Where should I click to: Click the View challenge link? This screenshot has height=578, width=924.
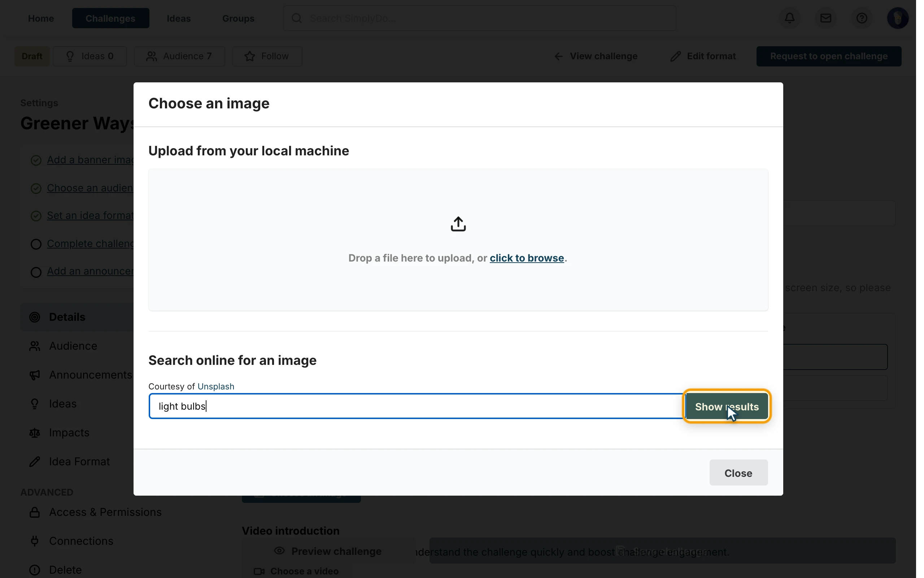596,56
